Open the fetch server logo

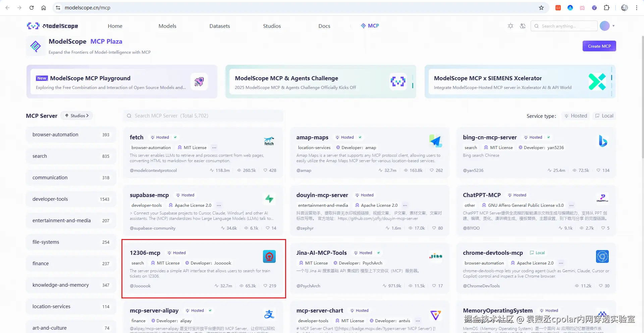point(269,141)
